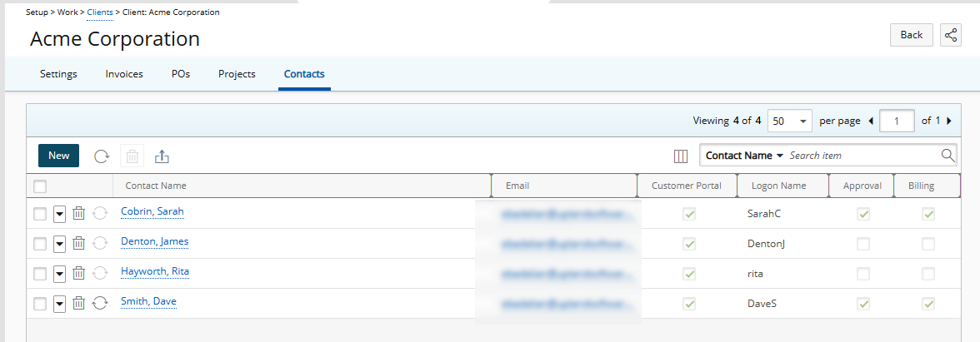980x342 pixels.
Task: Go to previous page arrow
Action: click(872, 121)
